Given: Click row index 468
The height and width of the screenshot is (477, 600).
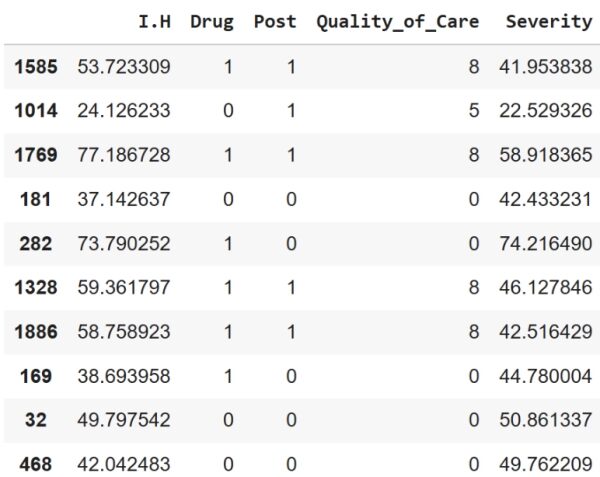Looking at the screenshot, I should click(x=35, y=463).
